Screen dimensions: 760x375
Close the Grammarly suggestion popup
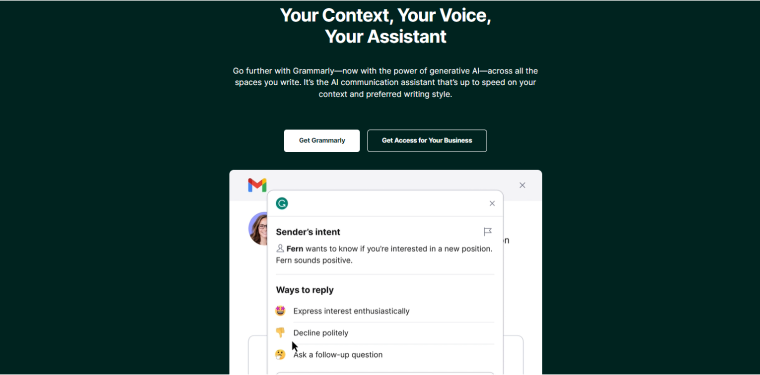492,203
